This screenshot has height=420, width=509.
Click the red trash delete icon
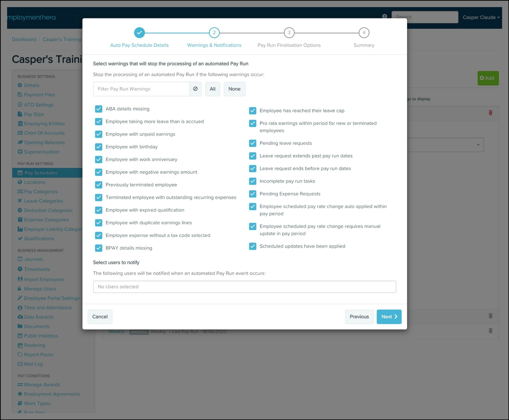tap(490, 113)
